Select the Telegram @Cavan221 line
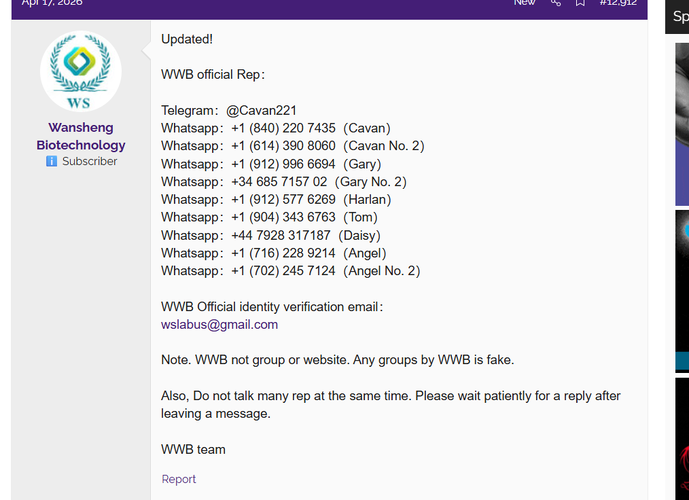The height and width of the screenshot is (500, 689). tap(228, 110)
